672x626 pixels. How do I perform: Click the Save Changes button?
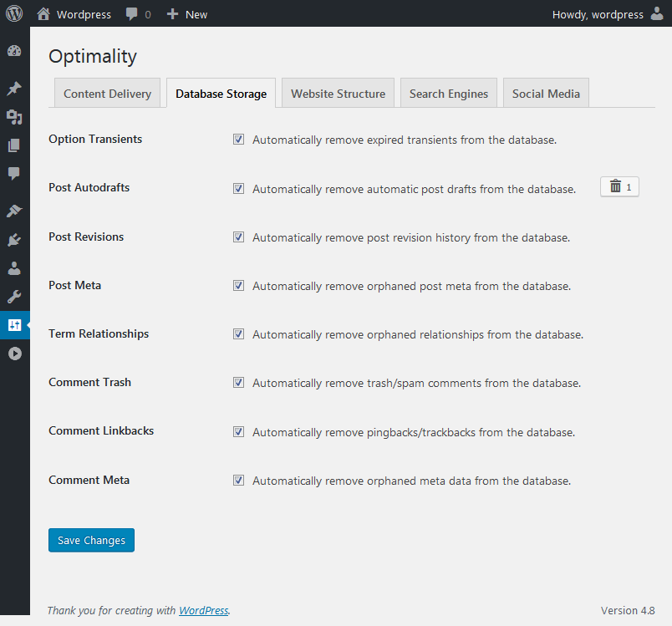pos(91,540)
